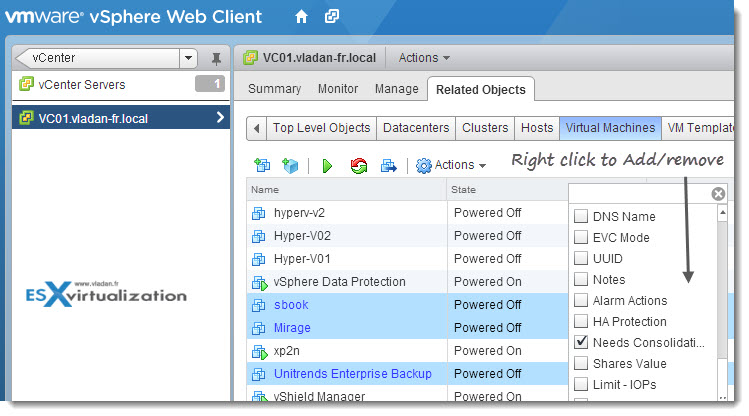Viewport: 749px width, 416px height.
Task: Go to vSphere Web Client home
Action: pos(301,17)
